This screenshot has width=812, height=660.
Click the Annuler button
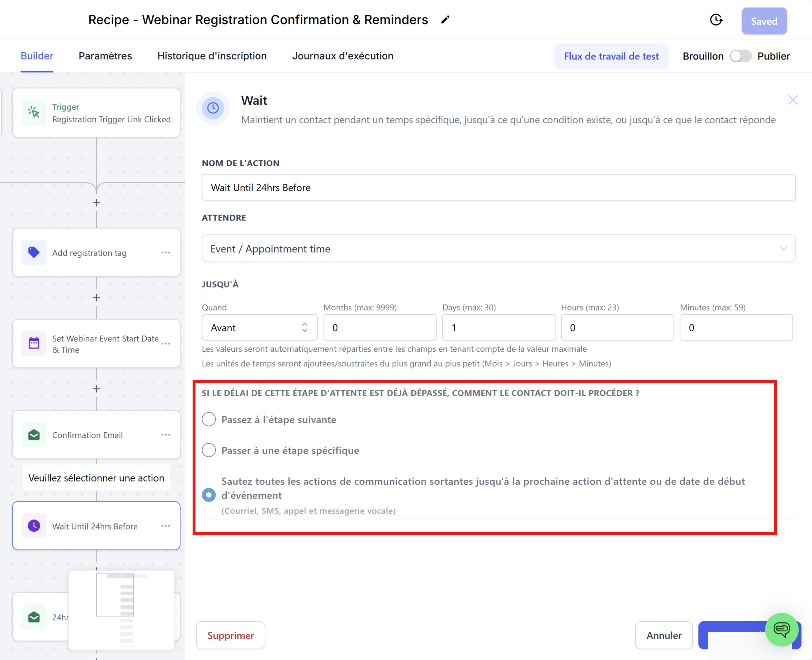pyautogui.click(x=664, y=635)
